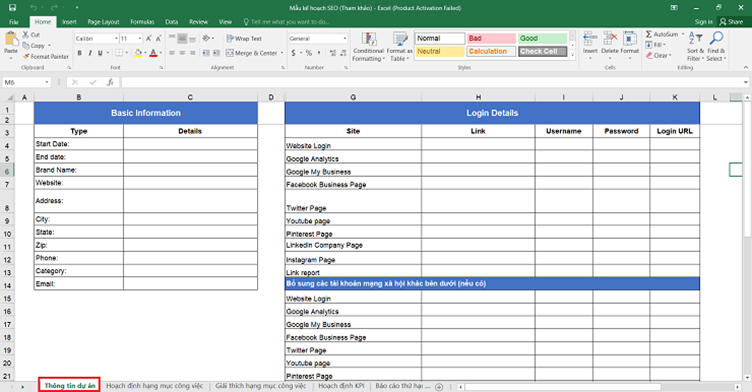Apply the red Font Color

click(x=153, y=53)
